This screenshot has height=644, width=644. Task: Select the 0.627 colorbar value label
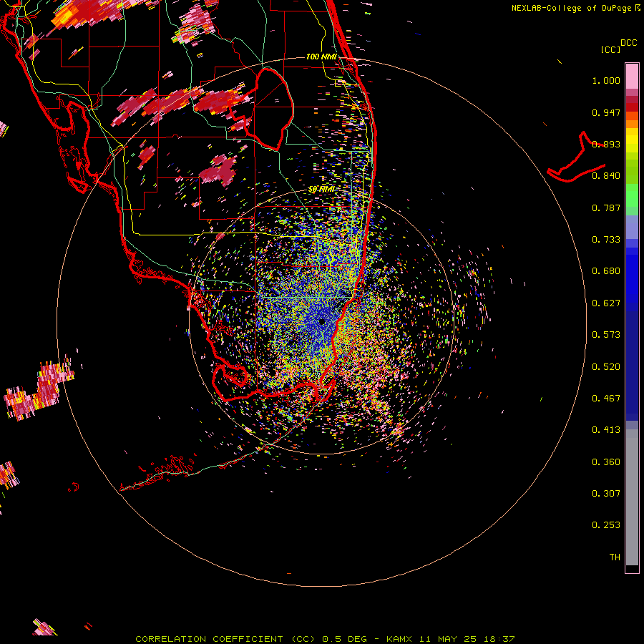[x=606, y=303]
